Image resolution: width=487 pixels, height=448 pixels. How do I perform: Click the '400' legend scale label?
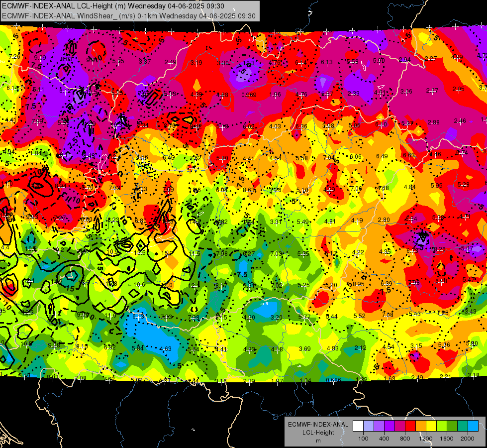tap(384, 439)
